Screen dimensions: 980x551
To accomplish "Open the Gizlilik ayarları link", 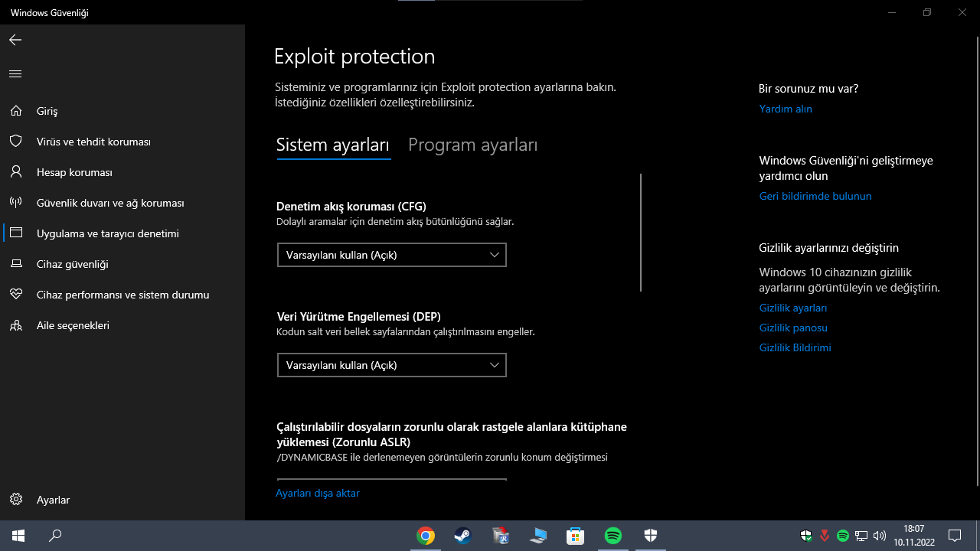I will 793,308.
